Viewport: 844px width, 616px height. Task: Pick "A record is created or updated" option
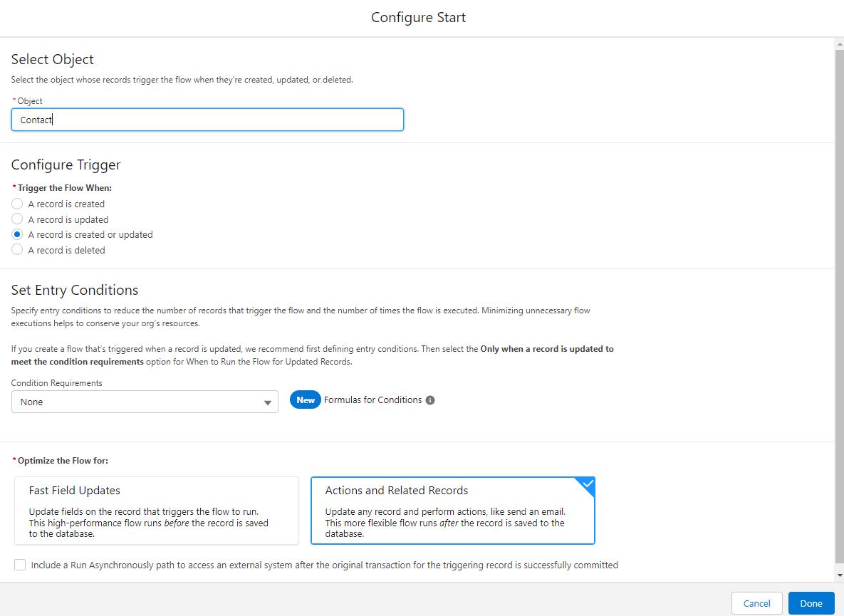click(18, 234)
